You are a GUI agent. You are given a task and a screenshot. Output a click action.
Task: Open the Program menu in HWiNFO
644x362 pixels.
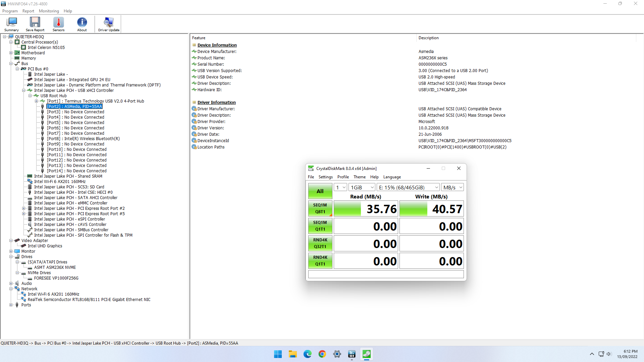point(10,11)
